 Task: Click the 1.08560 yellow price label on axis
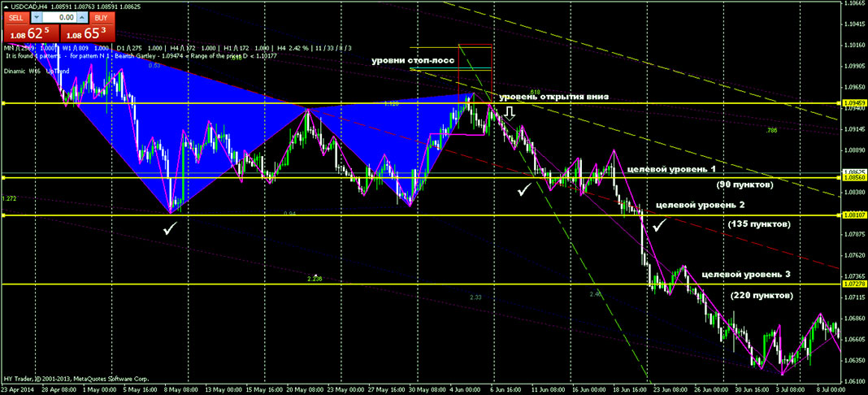click(x=854, y=177)
